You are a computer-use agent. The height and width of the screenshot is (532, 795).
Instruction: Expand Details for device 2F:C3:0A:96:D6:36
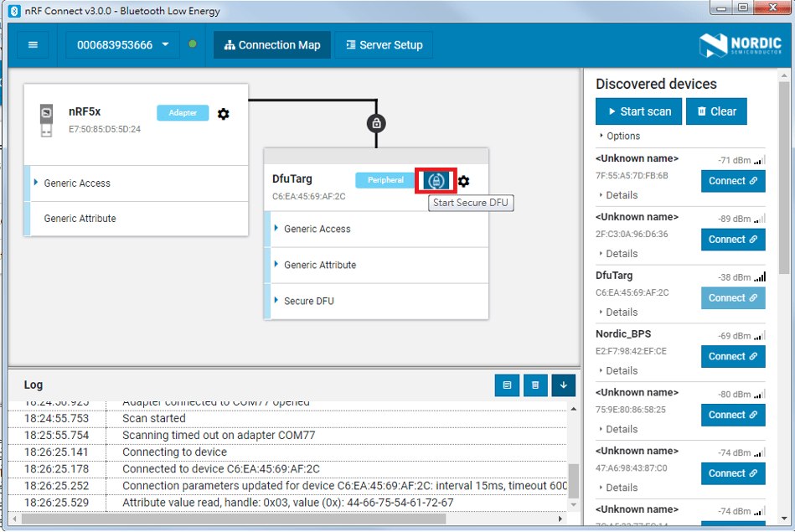(x=618, y=254)
